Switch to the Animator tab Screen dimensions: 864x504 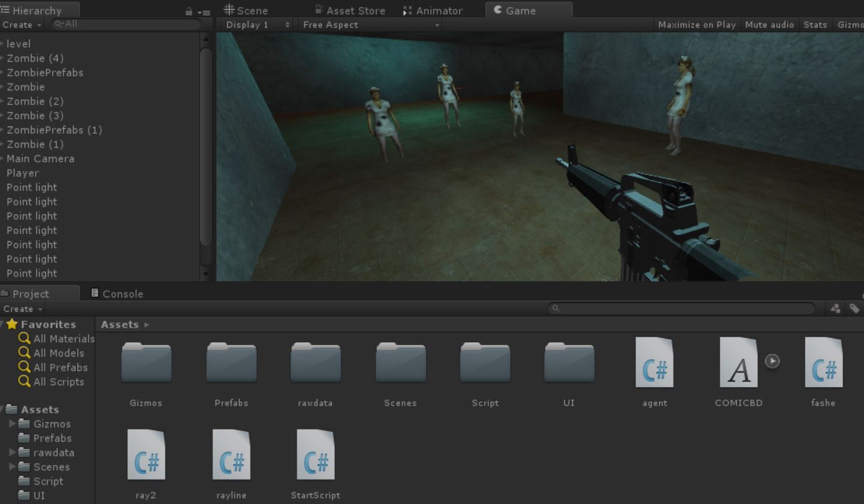click(433, 10)
